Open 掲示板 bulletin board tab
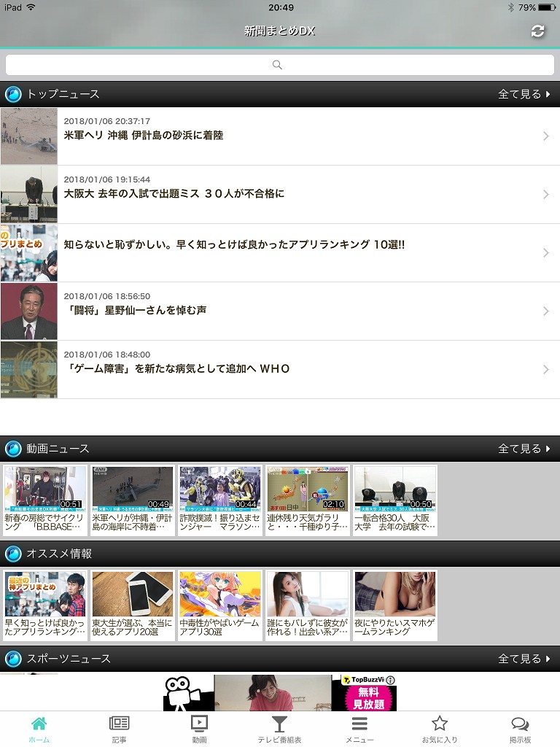Screen dimensions: 560x747 pyautogui.click(x=520, y=728)
